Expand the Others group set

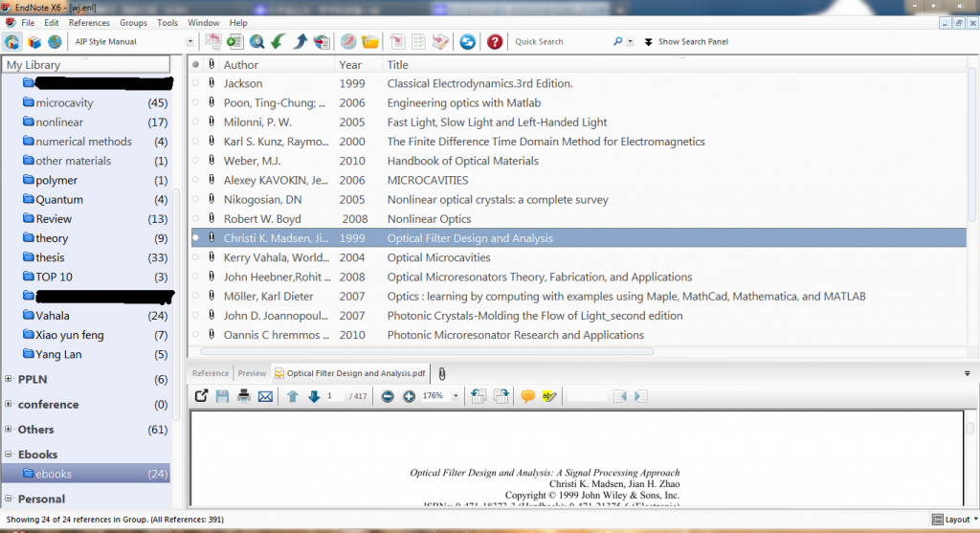[x=8, y=429]
